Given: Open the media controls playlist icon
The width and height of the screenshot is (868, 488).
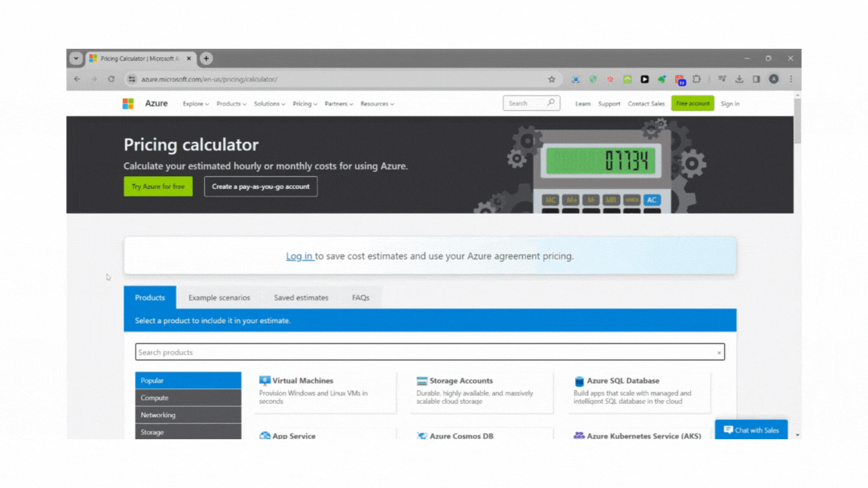Looking at the screenshot, I should (722, 79).
